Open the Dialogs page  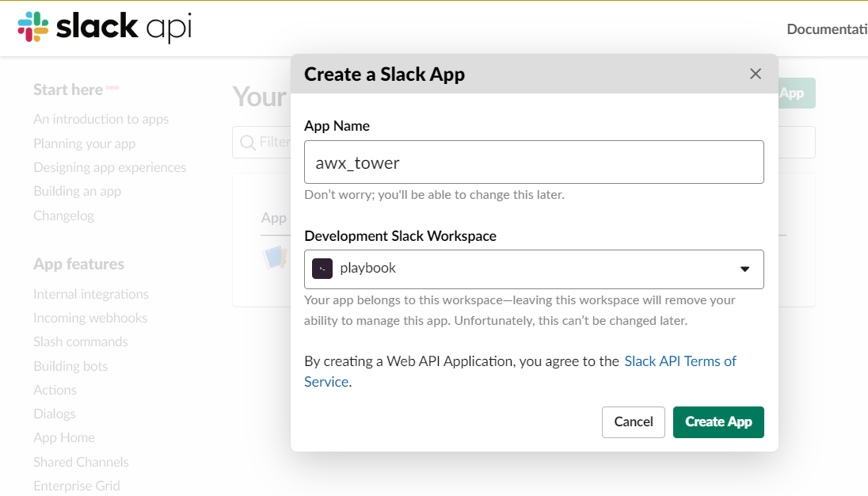pyautogui.click(x=54, y=414)
